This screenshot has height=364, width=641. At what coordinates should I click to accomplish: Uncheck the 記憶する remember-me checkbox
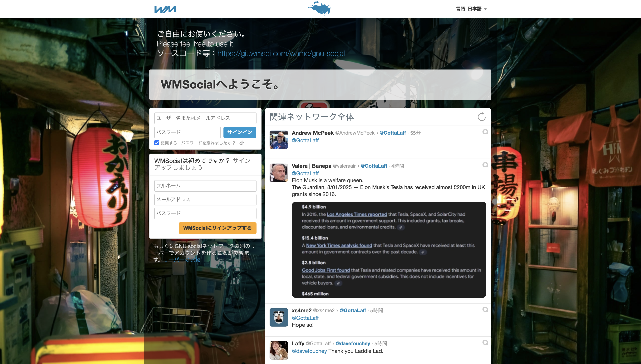(157, 143)
